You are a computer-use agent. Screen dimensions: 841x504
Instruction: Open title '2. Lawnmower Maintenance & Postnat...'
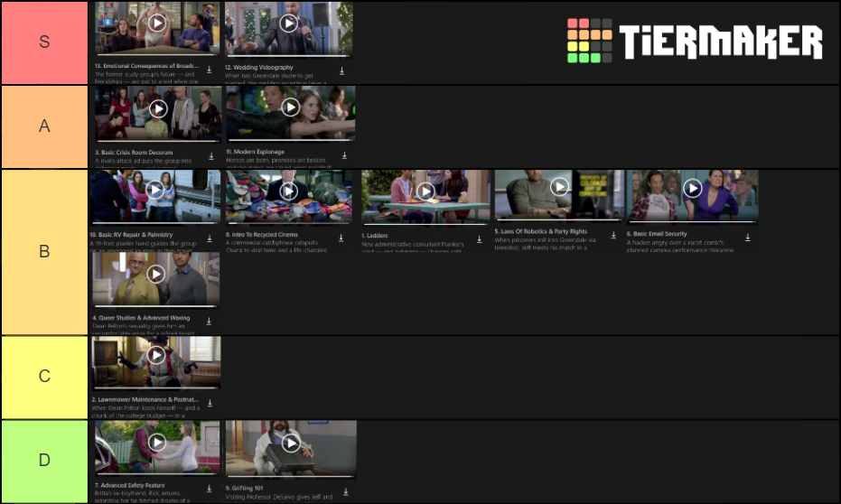pos(145,399)
